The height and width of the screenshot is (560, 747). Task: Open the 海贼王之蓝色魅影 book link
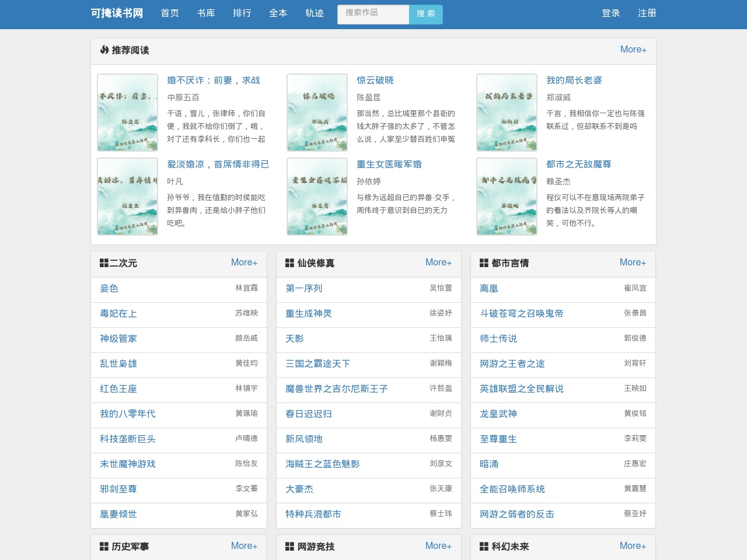click(323, 464)
